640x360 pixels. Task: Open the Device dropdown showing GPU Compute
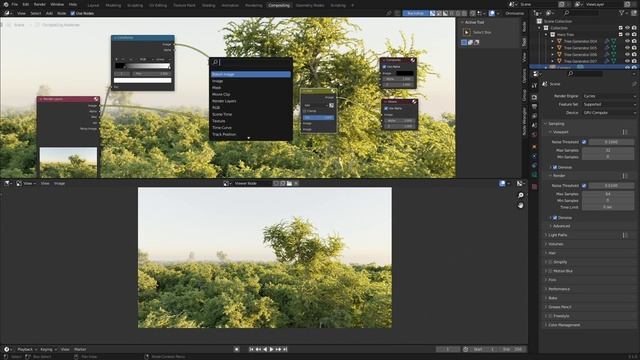pyautogui.click(x=609, y=113)
